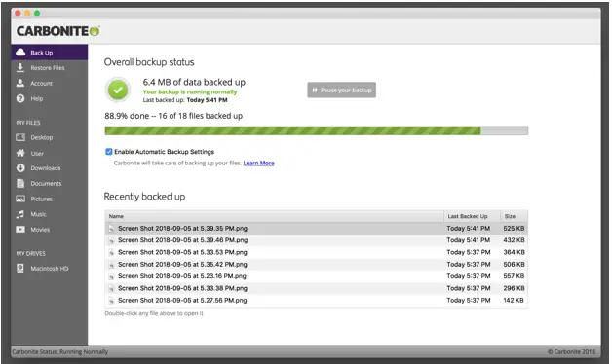Click the 88.9% done progress text
Image resolution: width=612 pixels, height=364 pixels.
point(173,116)
